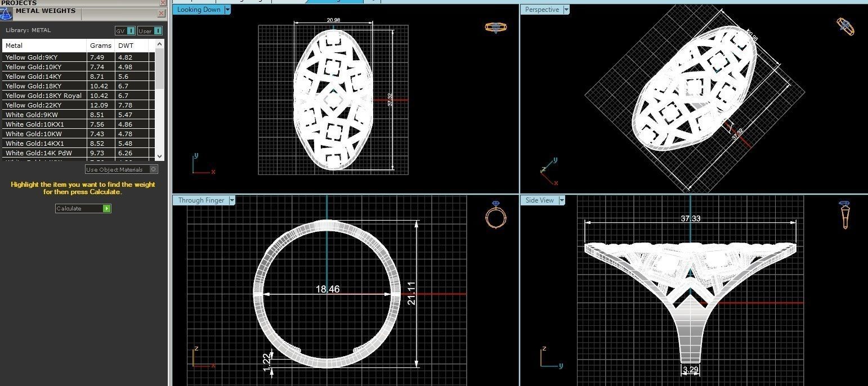The image size is (868, 386).
Task: Click the Through Finger viewport label
Action: pos(201,200)
